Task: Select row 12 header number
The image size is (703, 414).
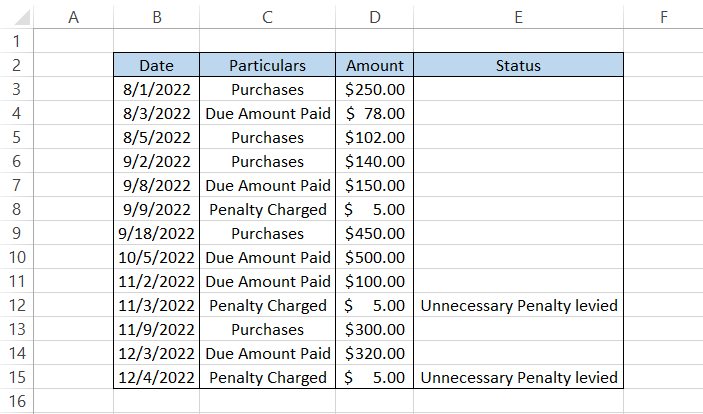Action: click(x=15, y=306)
